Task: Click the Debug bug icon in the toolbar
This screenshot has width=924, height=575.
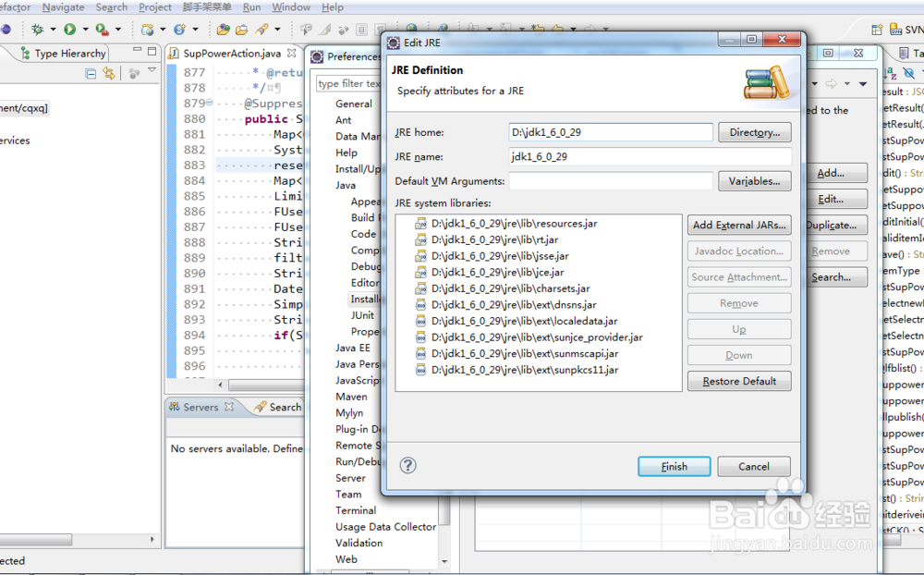Action: coord(38,29)
